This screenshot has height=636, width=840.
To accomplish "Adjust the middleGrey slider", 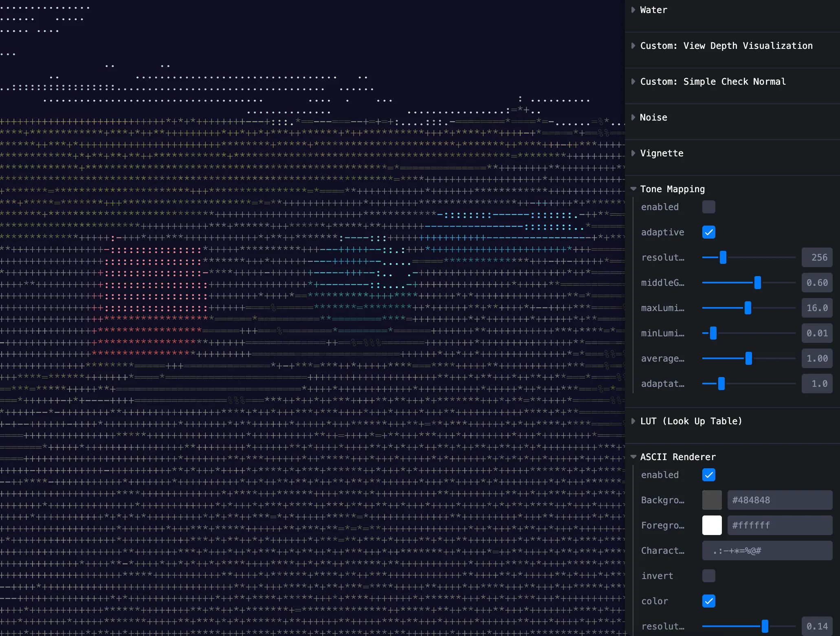I will click(757, 283).
